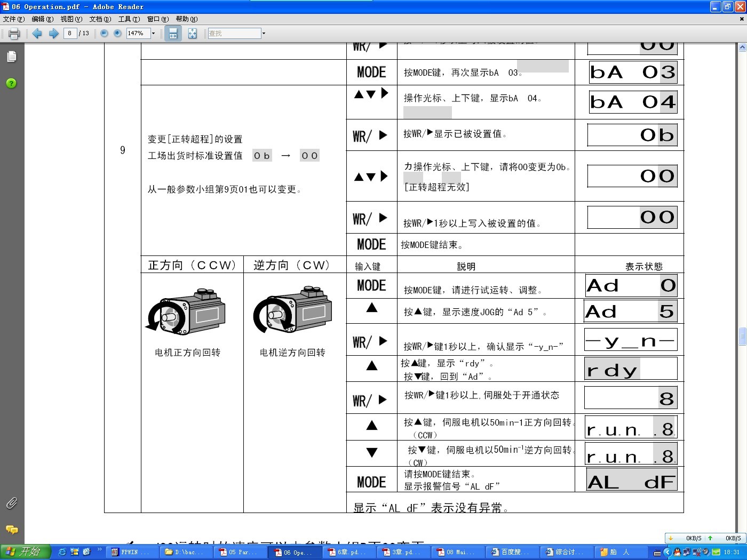This screenshot has height=560, width=747.
Task: Open the 工具(T) menu
Action: [x=129, y=19]
